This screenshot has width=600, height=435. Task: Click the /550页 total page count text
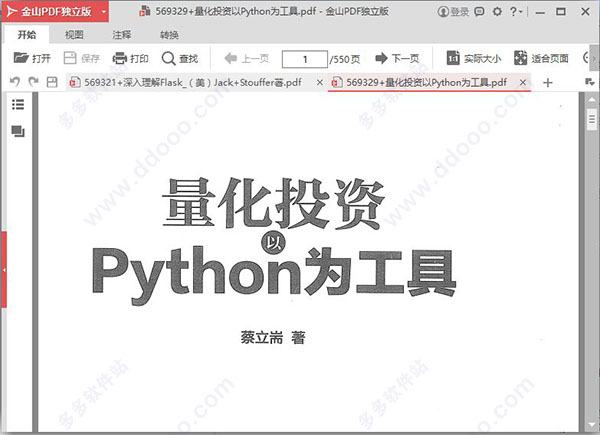(x=345, y=59)
